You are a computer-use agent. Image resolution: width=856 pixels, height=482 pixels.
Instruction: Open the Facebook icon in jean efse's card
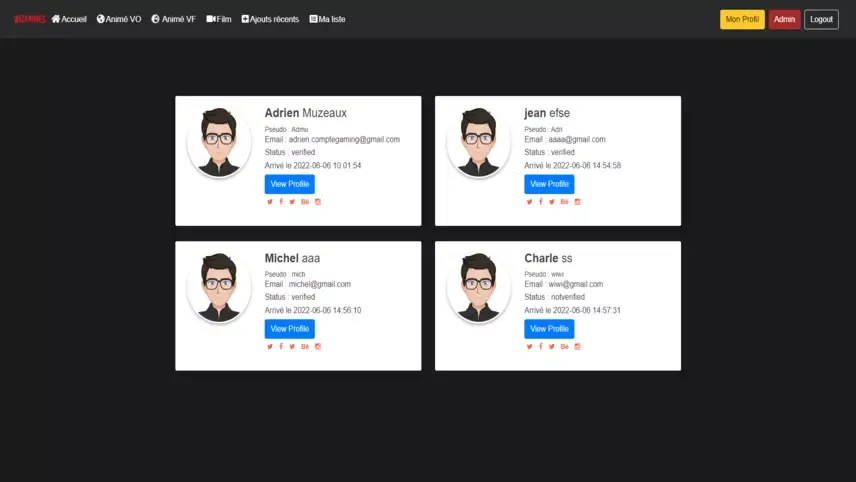540,201
